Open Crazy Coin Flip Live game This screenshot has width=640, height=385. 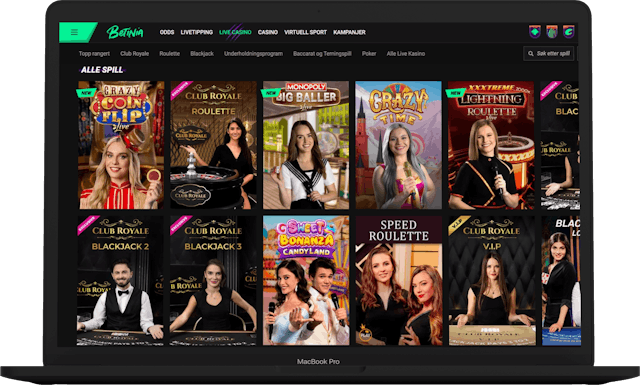[x=121, y=145]
